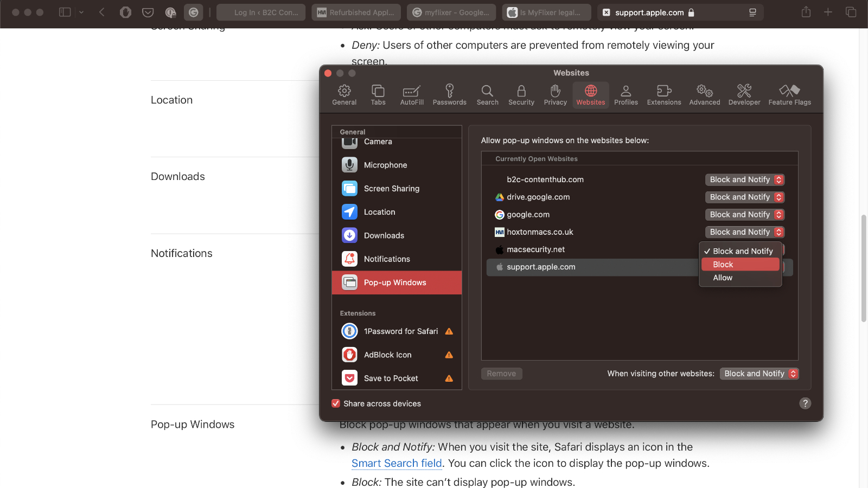Click the page's vertical scrollbar thumb
This screenshot has height=488, width=868.
pyautogui.click(x=864, y=268)
